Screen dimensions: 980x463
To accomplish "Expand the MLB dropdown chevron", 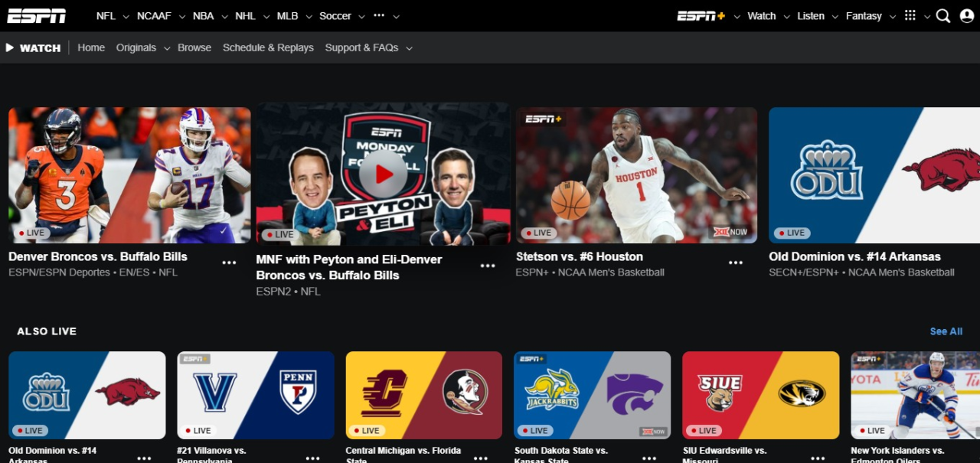I will pos(308,16).
